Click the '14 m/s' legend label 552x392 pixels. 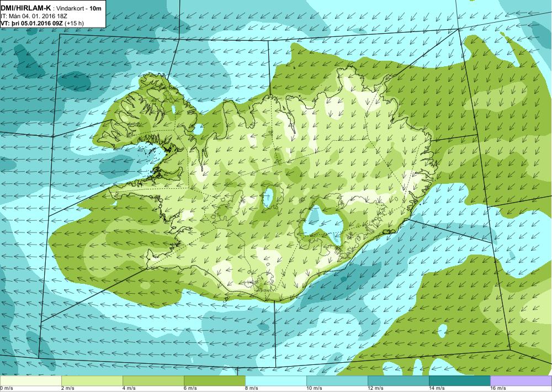tap(437, 389)
